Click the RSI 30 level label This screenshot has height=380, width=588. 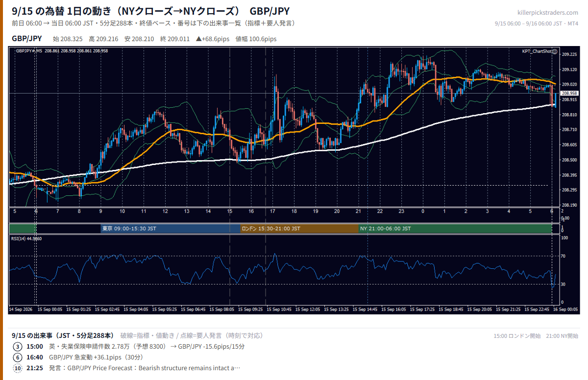point(563,284)
